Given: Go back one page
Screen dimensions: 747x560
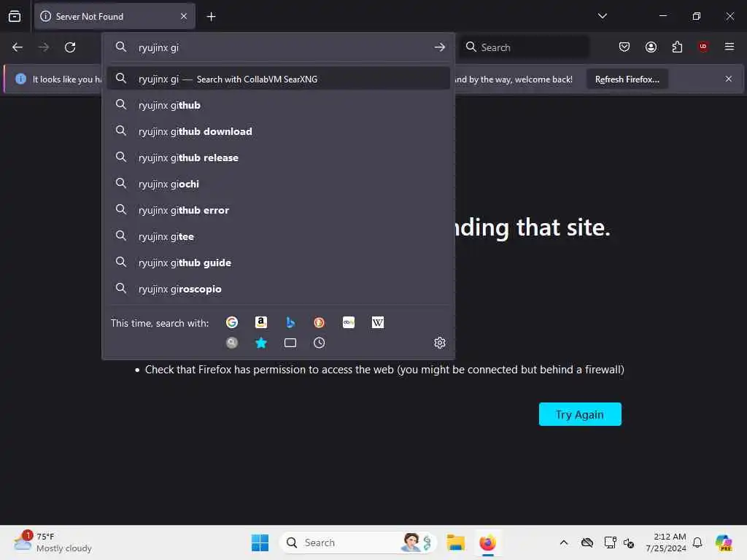Looking at the screenshot, I should coord(18,47).
